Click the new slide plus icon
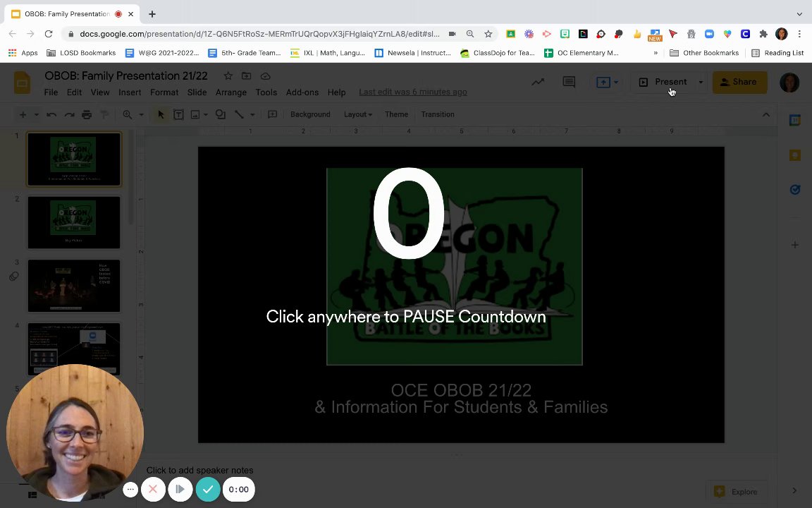The height and width of the screenshot is (508, 812). pos(23,114)
